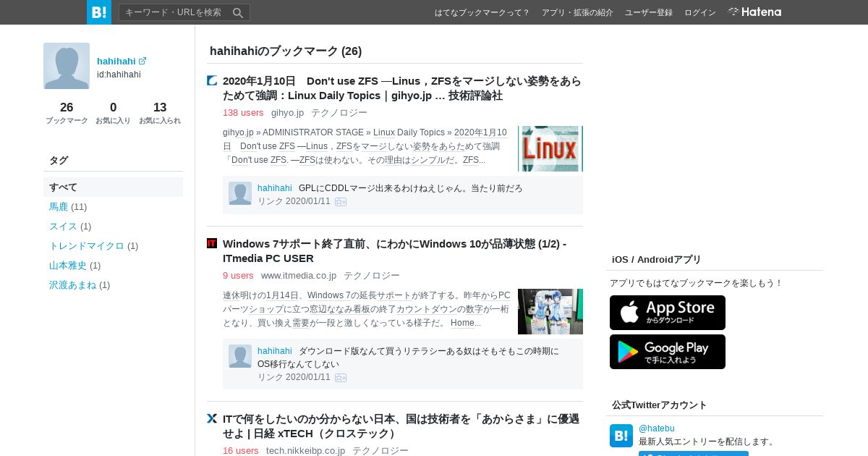Click commenter avatar on ZFS comment
The width and height of the screenshot is (868, 456).
pos(240,193)
